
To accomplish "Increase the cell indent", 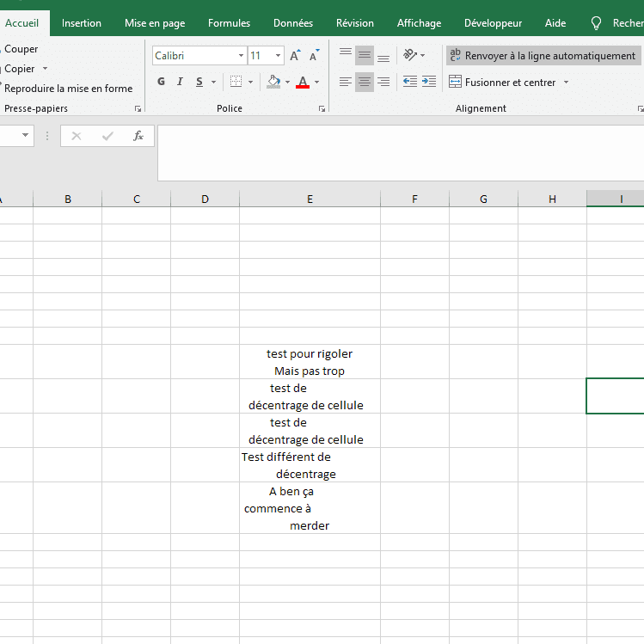I will coord(429,82).
